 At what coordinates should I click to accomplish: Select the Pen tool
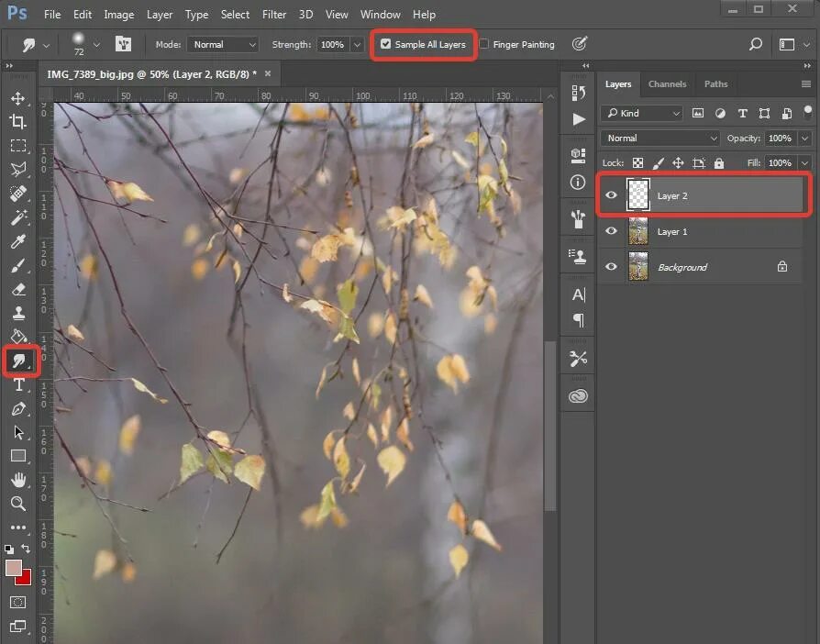click(x=17, y=408)
